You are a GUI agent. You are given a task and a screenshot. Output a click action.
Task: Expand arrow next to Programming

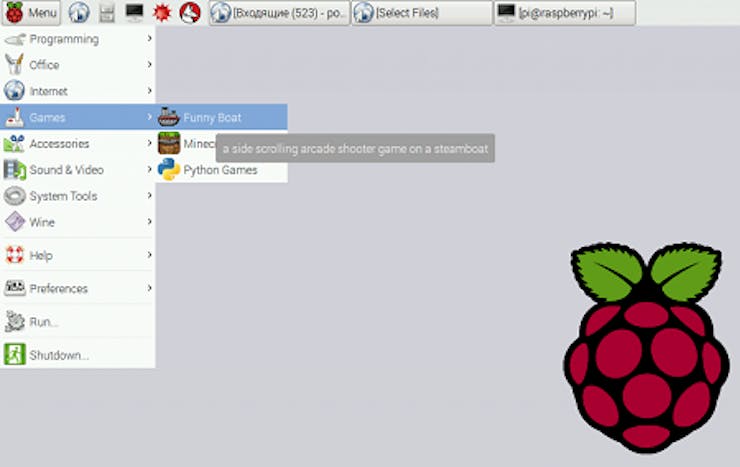point(149,38)
